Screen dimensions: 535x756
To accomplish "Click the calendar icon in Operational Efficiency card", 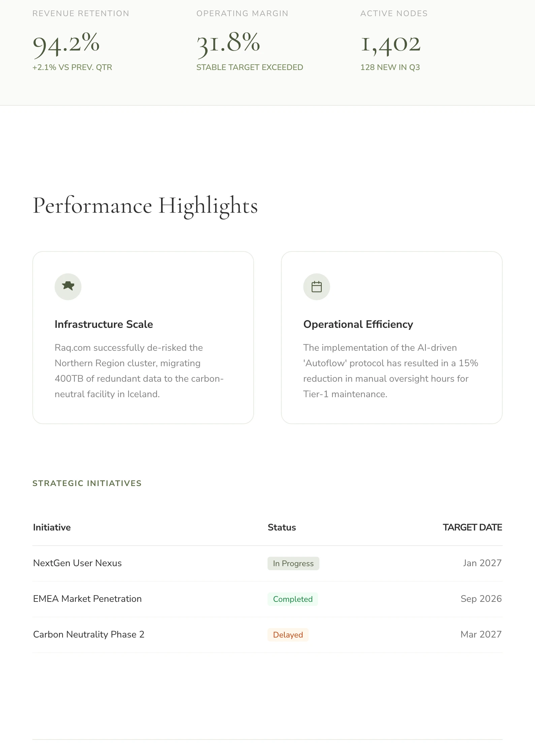I will pos(316,287).
